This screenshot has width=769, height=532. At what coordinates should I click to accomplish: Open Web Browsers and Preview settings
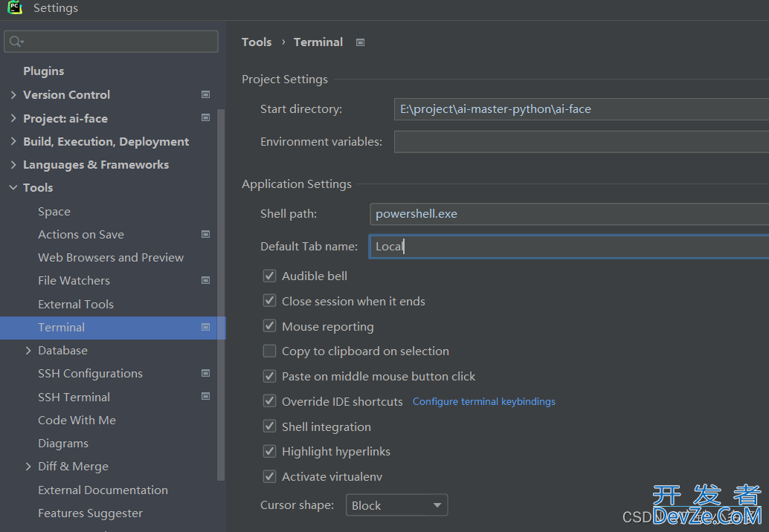(x=111, y=258)
